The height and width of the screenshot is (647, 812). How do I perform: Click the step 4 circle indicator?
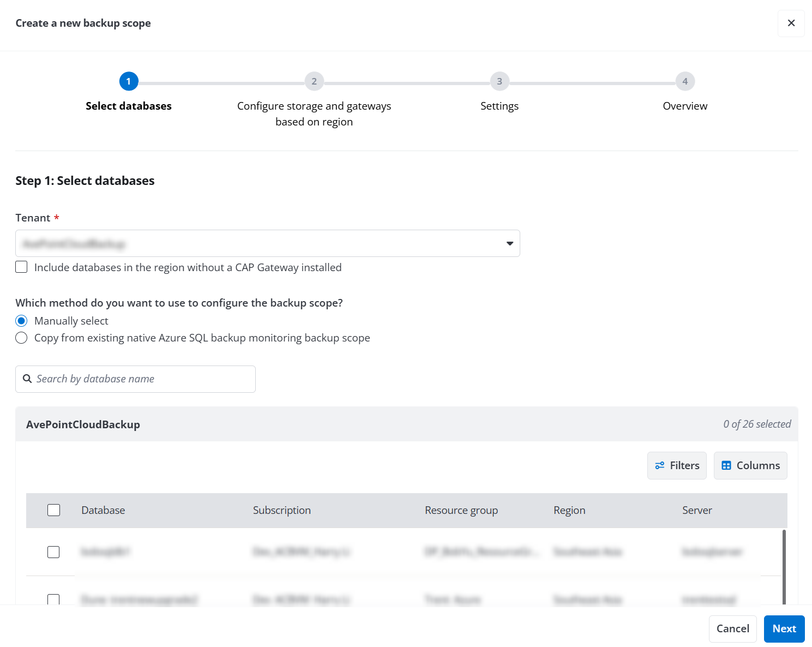(685, 81)
